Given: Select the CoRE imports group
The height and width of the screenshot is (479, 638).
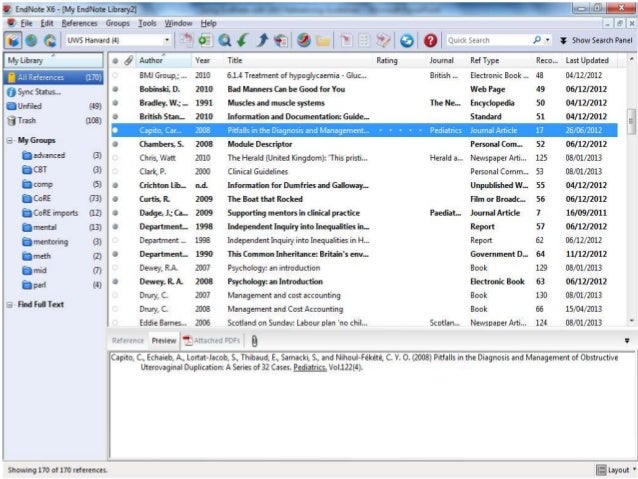Looking at the screenshot, I should (55, 213).
